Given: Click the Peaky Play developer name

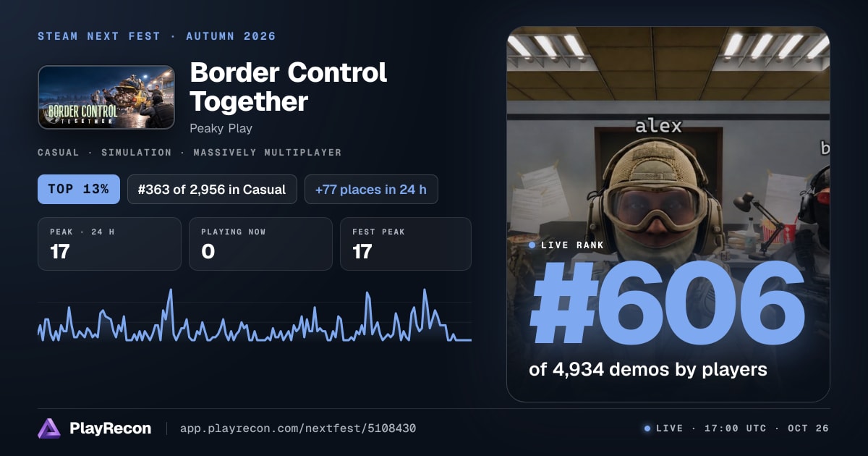Looking at the screenshot, I should pyautogui.click(x=221, y=128).
